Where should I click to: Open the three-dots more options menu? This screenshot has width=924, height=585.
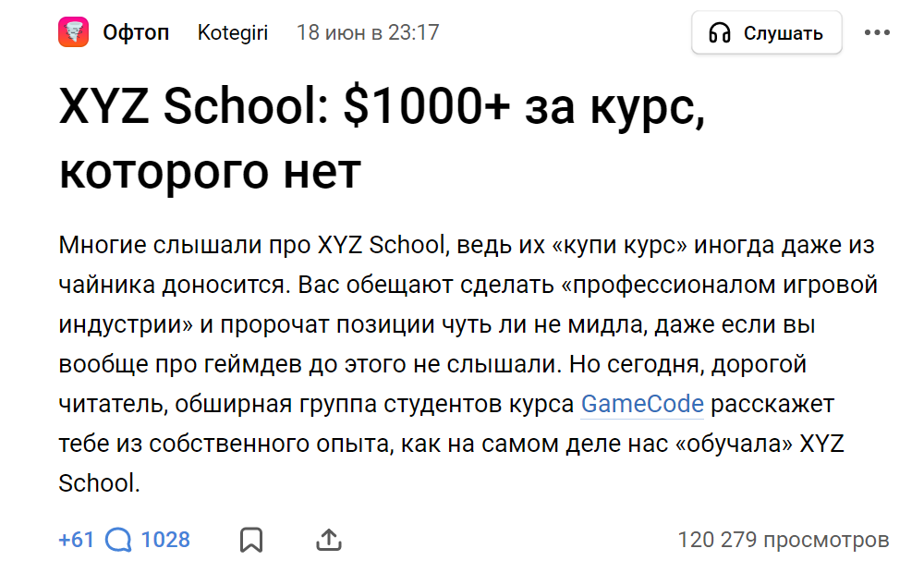[x=877, y=33]
